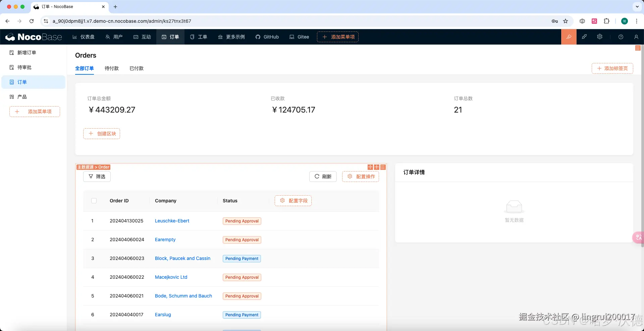Click the 创建区块 button
Viewport: 644px width, 331px height.
click(x=102, y=134)
